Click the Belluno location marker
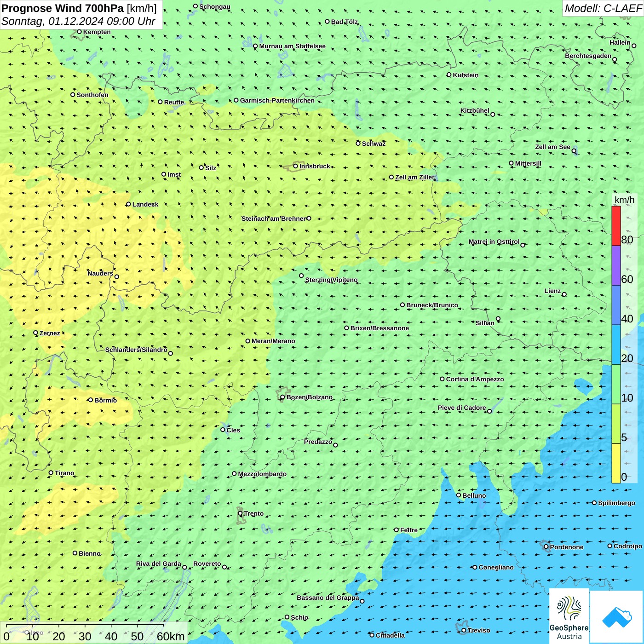Image resolution: width=644 pixels, height=644 pixels. pyautogui.click(x=458, y=495)
